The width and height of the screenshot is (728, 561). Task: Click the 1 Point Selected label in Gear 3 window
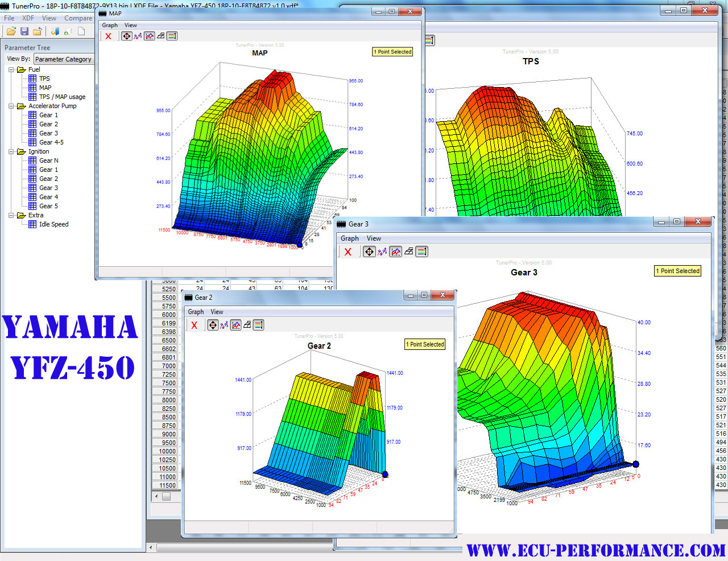tap(677, 271)
